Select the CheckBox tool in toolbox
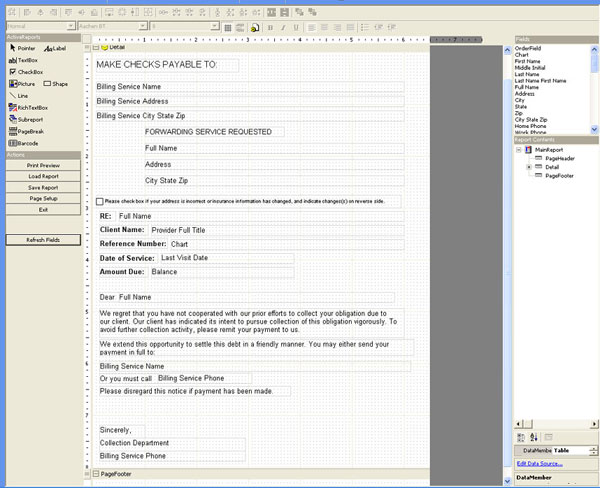Viewport: 600px width, 488px height. 25,72
